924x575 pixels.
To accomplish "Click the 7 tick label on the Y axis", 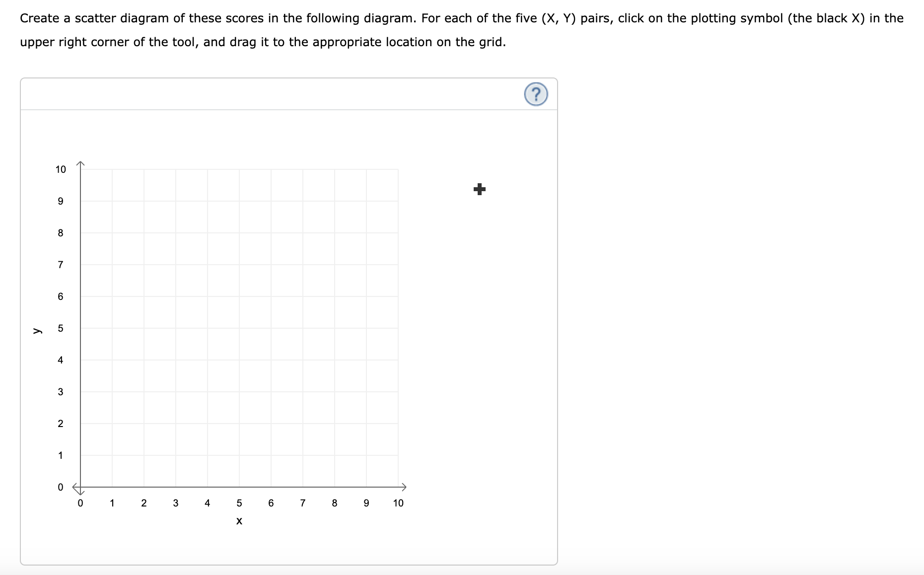I will pos(60,265).
